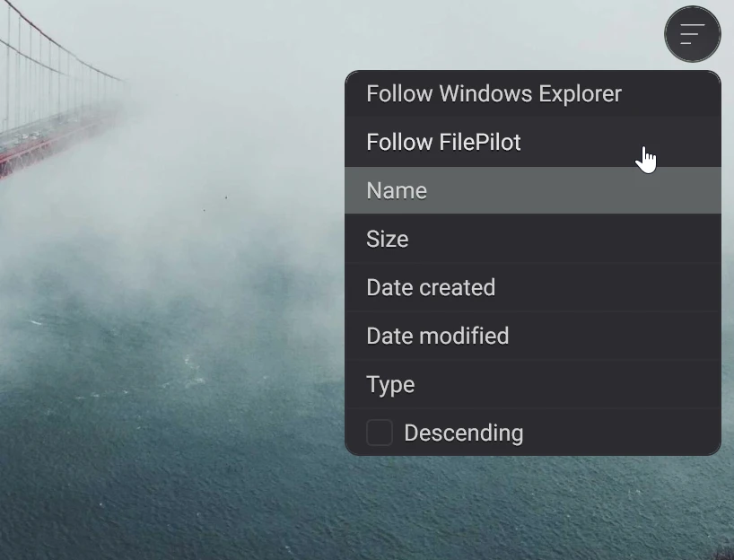Select Follow Windows Explorer sort option

[x=533, y=93]
